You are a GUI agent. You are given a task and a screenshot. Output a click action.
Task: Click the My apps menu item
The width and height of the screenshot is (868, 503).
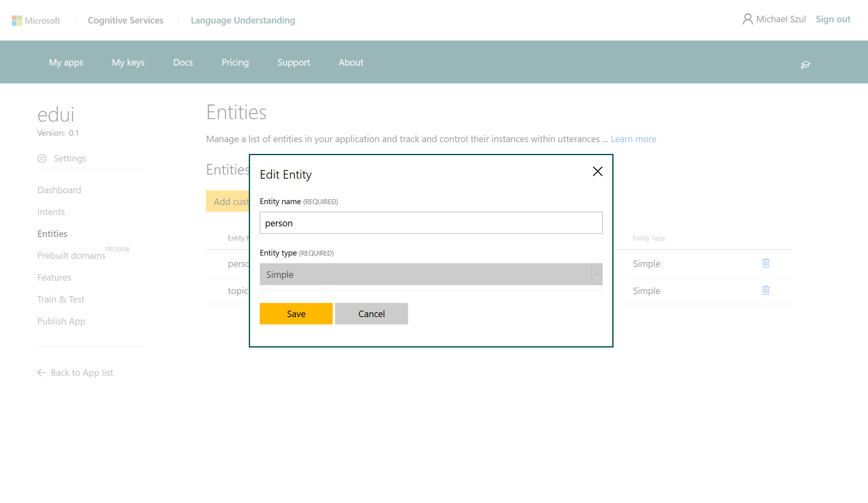66,62
